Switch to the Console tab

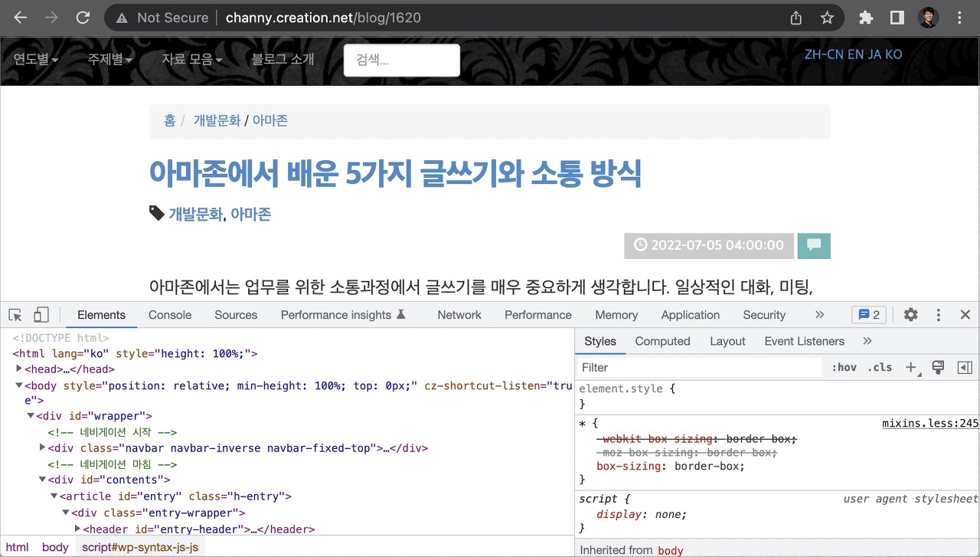[x=170, y=315]
